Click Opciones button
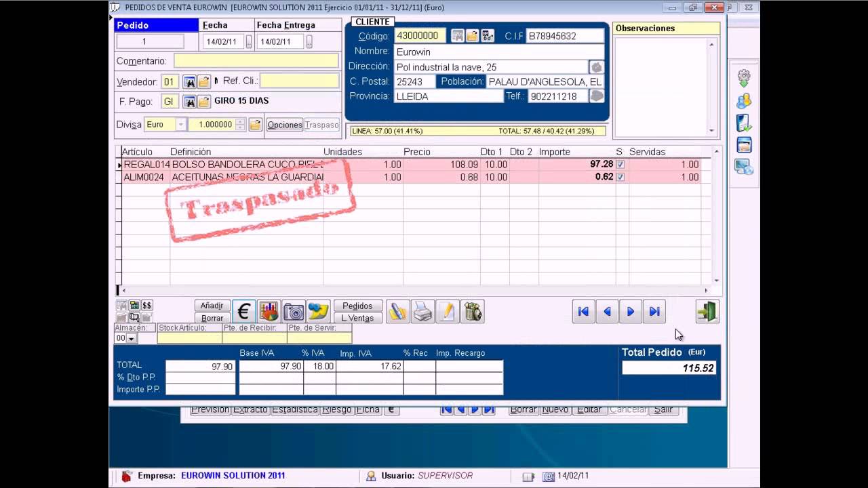 pos(285,125)
